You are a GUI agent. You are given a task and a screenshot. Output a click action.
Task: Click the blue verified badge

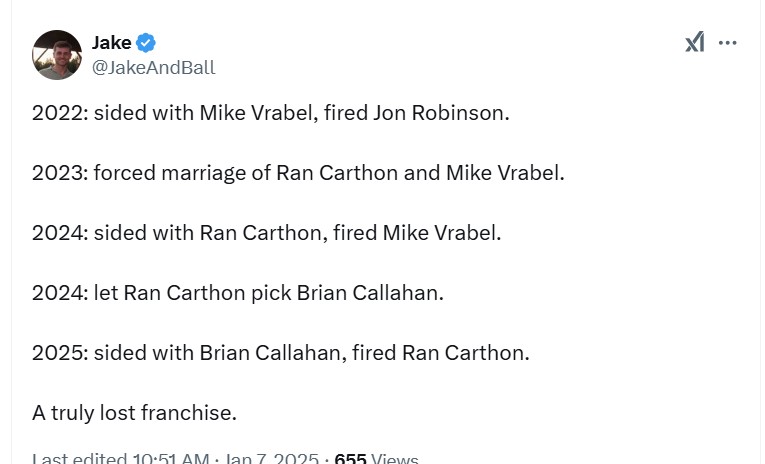[x=146, y=42]
